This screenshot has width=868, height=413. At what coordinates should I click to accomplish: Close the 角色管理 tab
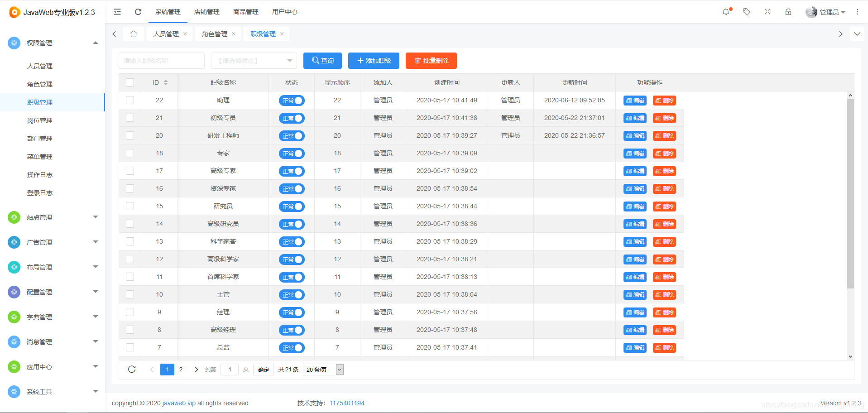coord(234,34)
